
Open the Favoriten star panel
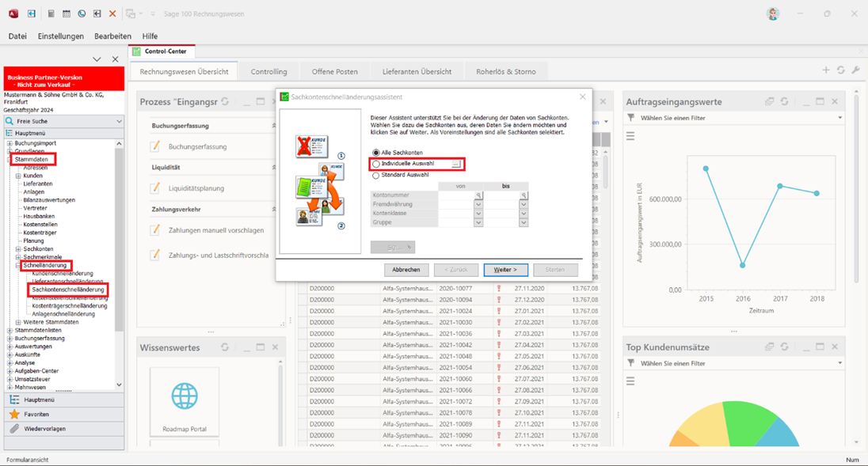click(x=36, y=414)
